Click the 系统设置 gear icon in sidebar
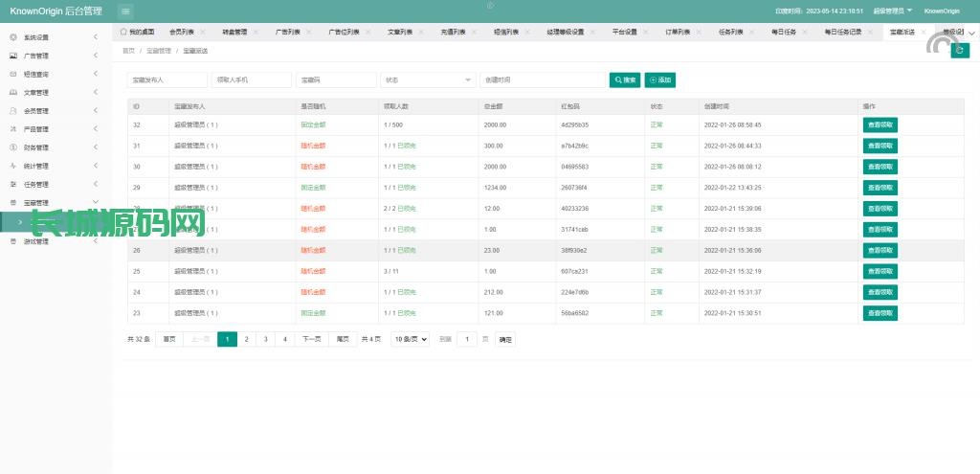 click(x=12, y=37)
